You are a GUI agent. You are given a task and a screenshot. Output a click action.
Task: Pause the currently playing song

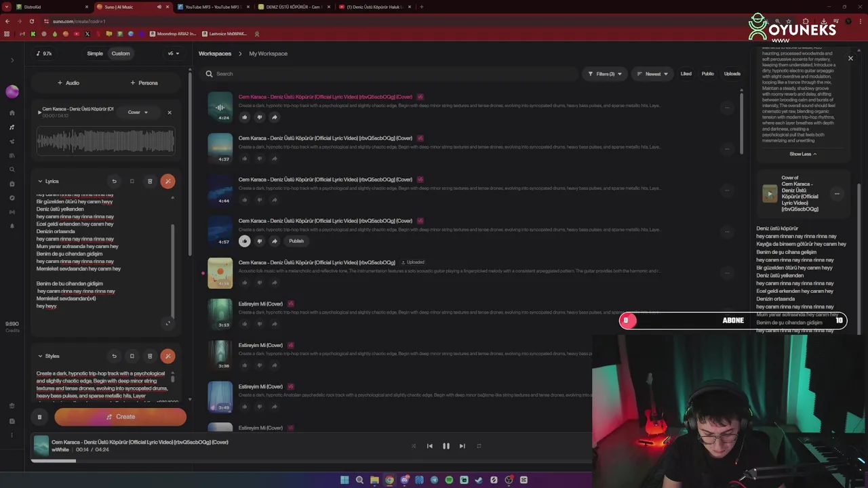(x=446, y=446)
